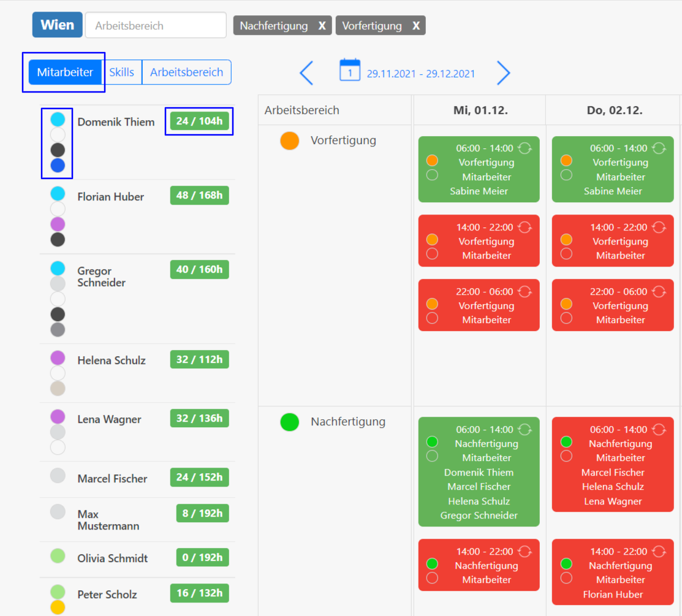
Task: Switch to the Skills tab
Action: pyautogui.click(x=121, y=72)
